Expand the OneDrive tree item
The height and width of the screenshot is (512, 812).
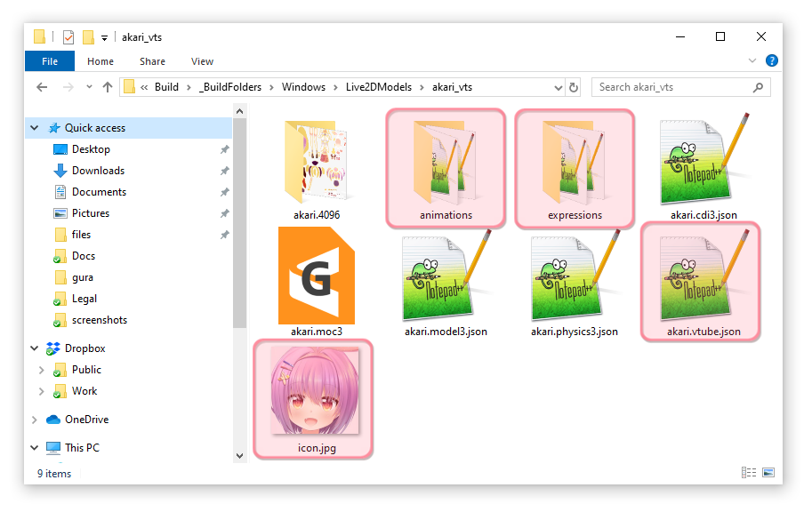34,419
